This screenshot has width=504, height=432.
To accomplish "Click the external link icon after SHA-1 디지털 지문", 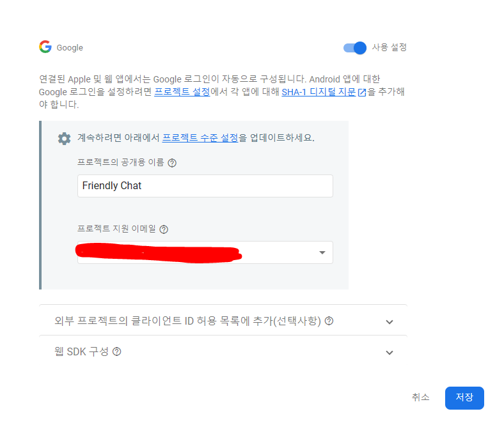I will (x=362, y=93).
